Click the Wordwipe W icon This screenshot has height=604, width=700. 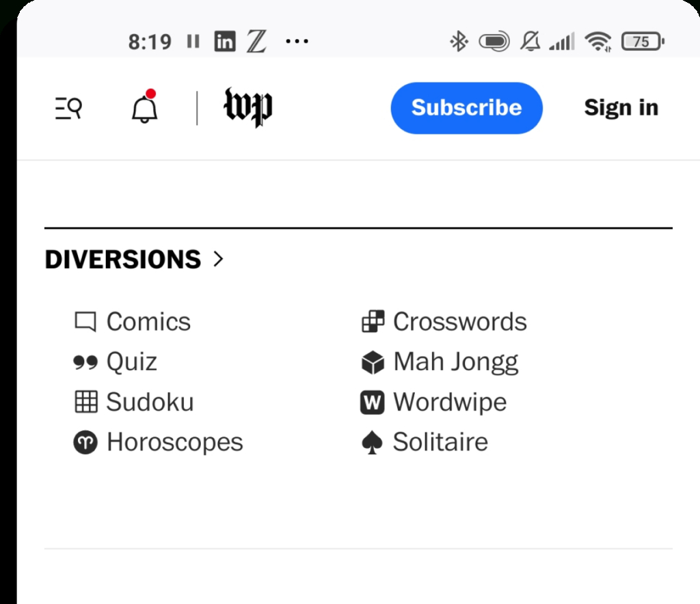tap(373, 402)
